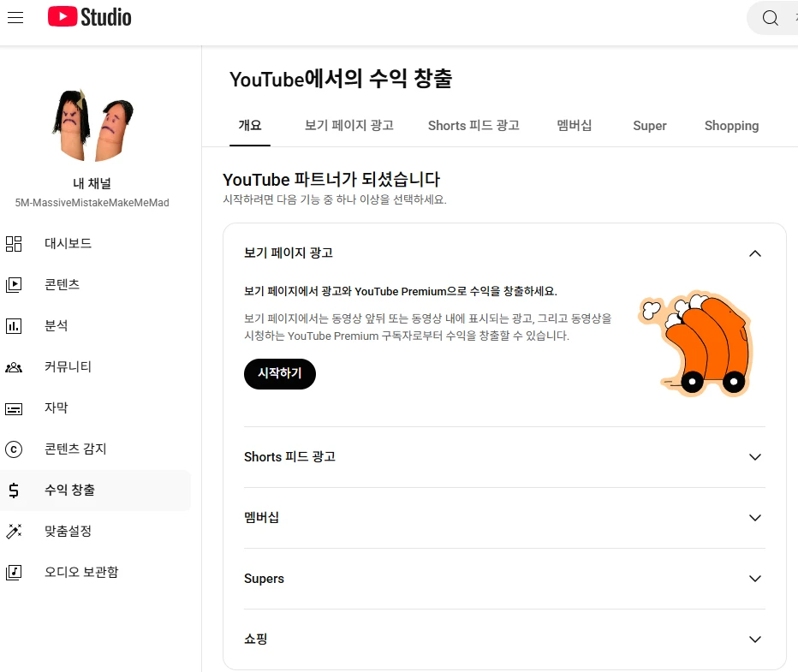
Task: Open the 맞춤설정 customization icon
Action: point(14,531)
